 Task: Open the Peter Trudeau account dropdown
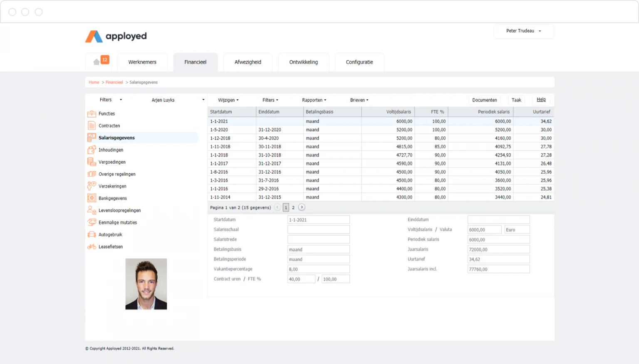pyautogui.click(x=523, y=31)
